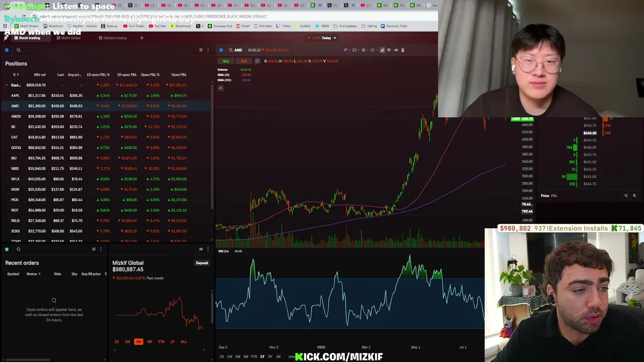Click the green link-color square in Recent orders
Image resolution: width=644 pixels, height=362 pixels.
coord(7,249)
